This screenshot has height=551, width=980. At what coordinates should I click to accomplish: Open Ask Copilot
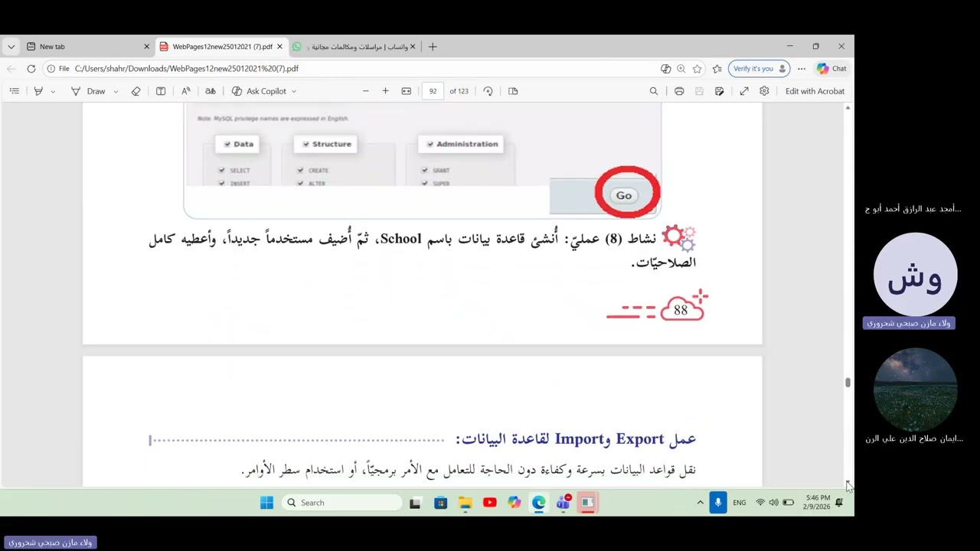click(x=259, y=91)
